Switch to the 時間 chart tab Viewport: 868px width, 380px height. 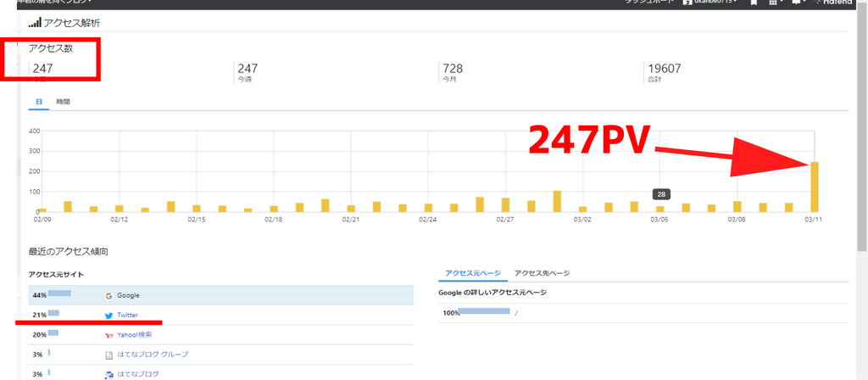[x=63, y=102]
